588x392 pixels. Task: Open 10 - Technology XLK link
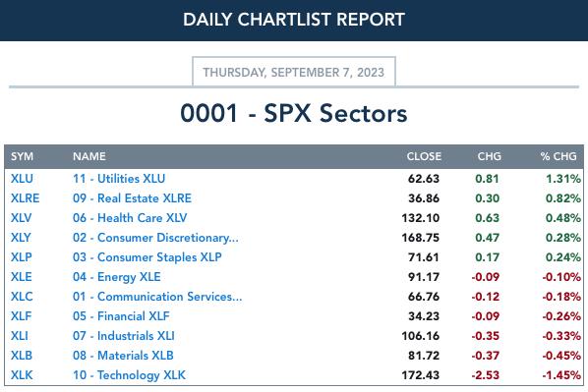pyautogui.click(x=129, y=375)
